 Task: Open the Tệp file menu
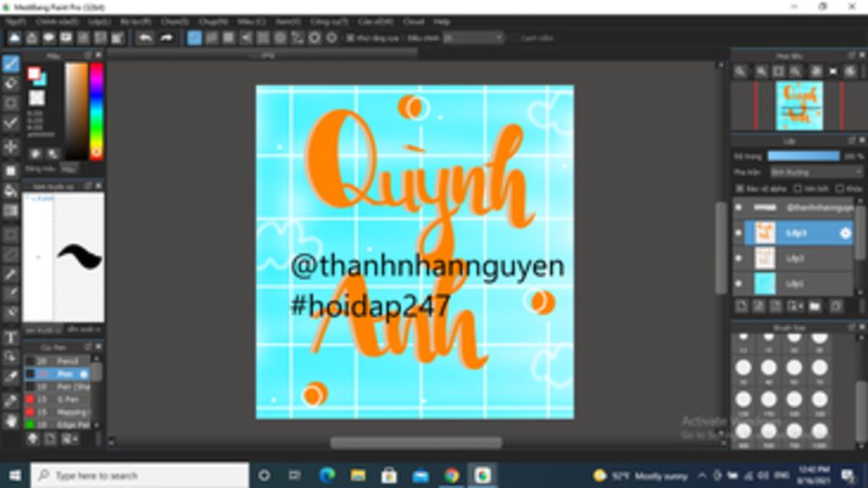15,21
